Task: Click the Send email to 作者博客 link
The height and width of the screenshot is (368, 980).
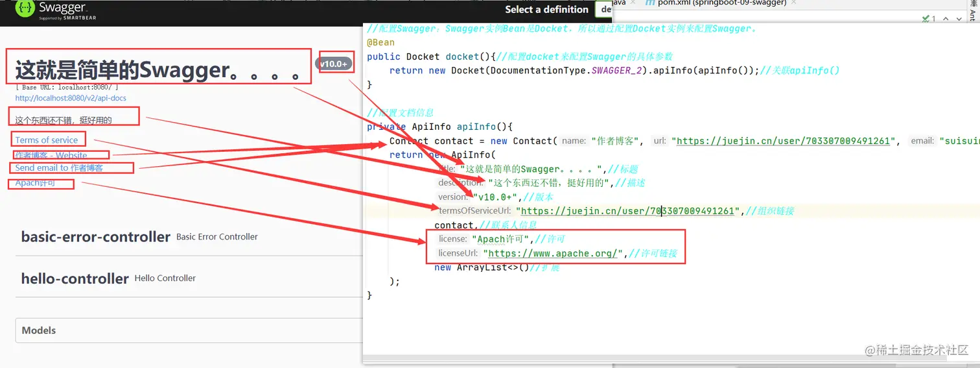Action: click(59, 167)
